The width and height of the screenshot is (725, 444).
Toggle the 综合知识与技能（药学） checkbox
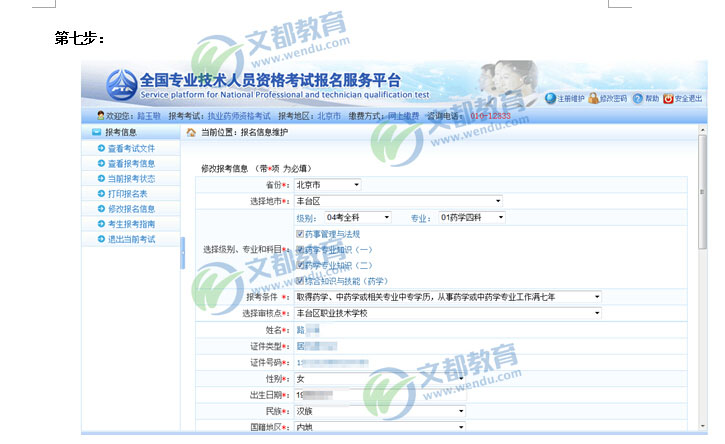(300, 281)
